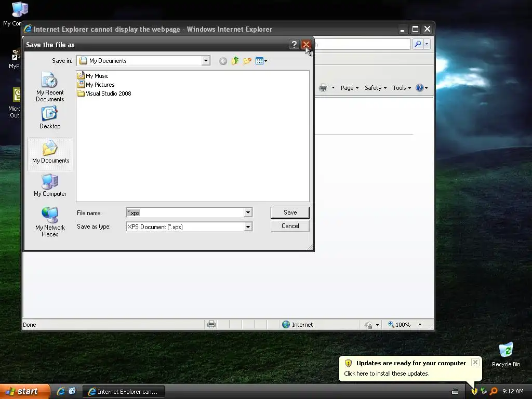Open My Computer in the places bar
This screenshot has height=399, width=532.
click(50, 185)
